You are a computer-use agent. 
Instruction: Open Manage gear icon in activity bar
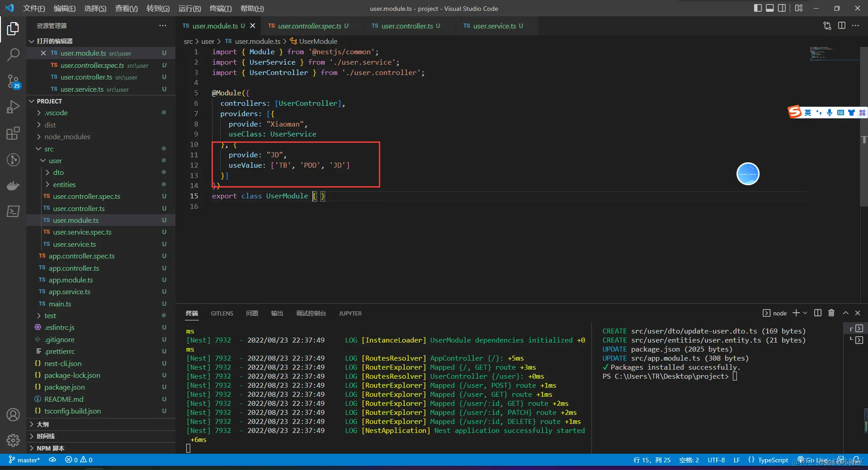(x=13, y=440)
